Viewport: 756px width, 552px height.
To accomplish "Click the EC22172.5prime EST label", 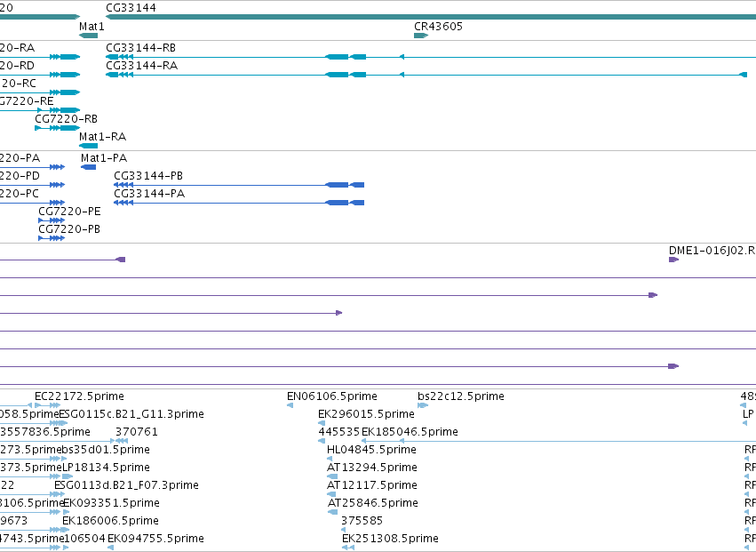I will coord(80,396).
